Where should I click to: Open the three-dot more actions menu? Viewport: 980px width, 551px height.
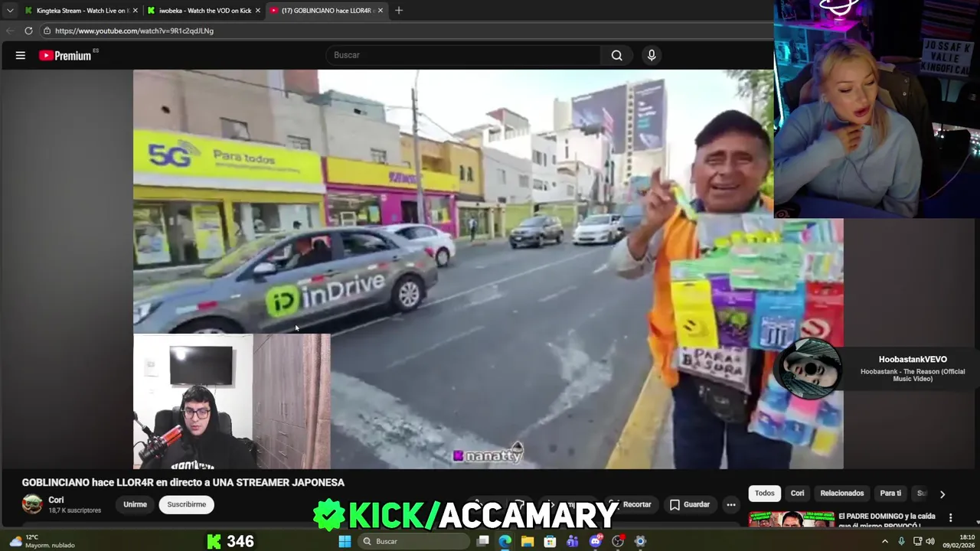pos(731,504)
